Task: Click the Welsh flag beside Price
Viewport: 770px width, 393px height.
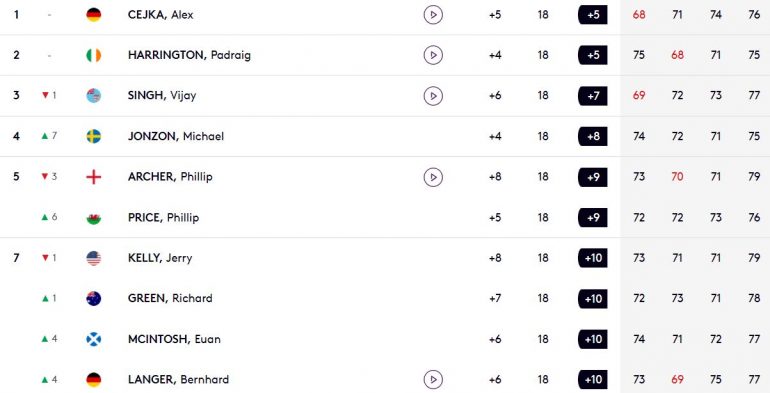Action: click(94, 217)
